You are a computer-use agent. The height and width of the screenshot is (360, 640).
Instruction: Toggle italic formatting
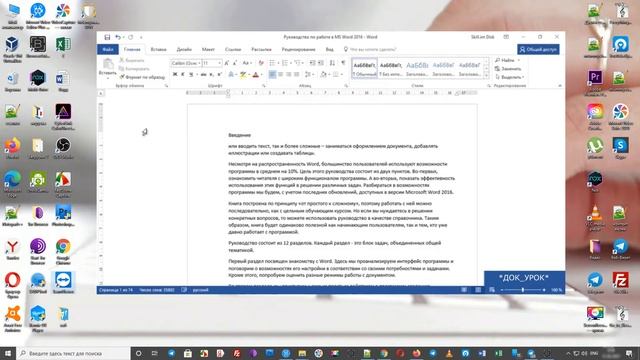pos(182,74)
